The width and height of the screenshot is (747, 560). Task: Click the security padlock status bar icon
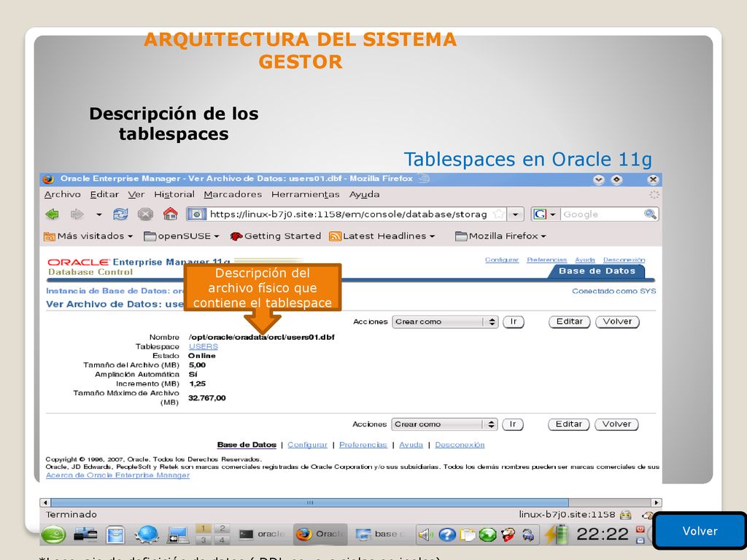(x=625, y=515)
